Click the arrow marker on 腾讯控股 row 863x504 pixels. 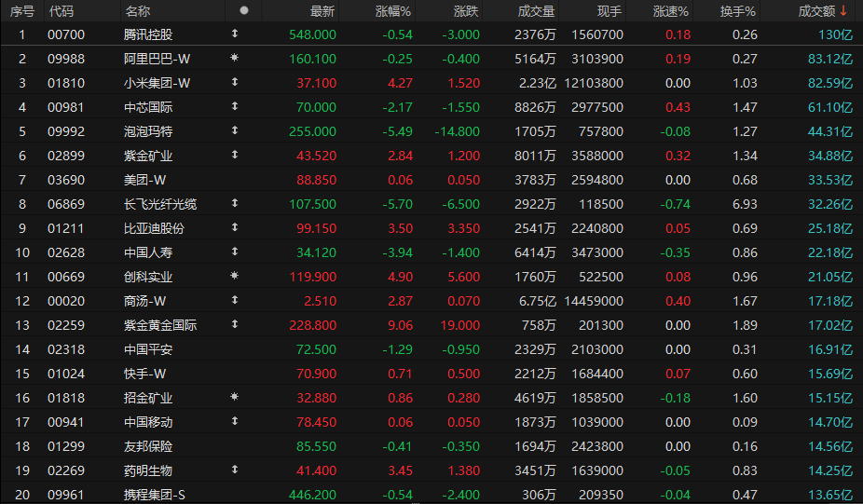pyautogui.click(x=235, y=34)
